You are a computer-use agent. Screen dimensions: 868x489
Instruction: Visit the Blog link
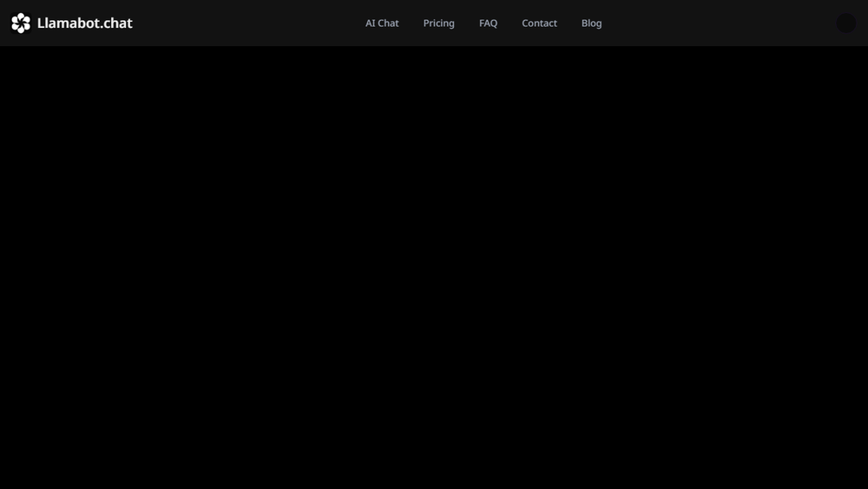click(x=592, y=23)
